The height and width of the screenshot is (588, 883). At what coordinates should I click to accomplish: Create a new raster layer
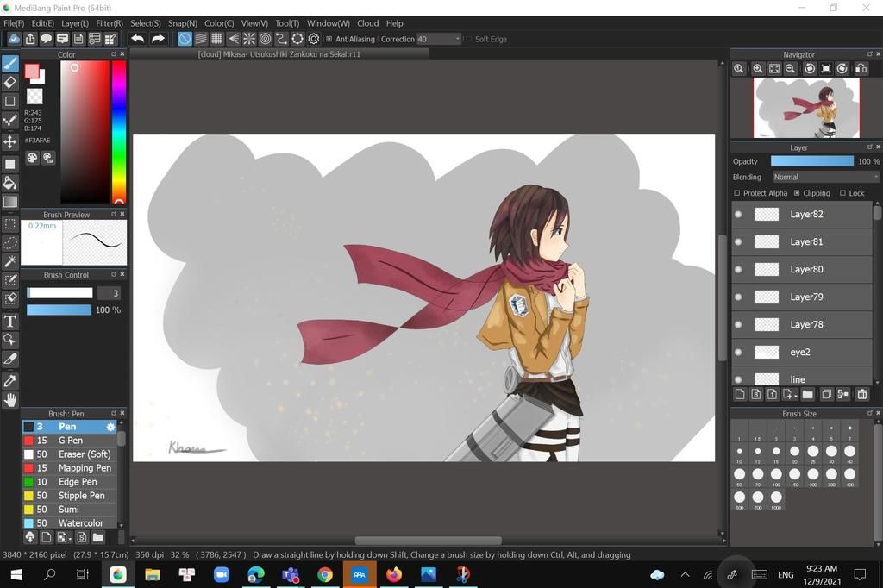pos(740,394)
